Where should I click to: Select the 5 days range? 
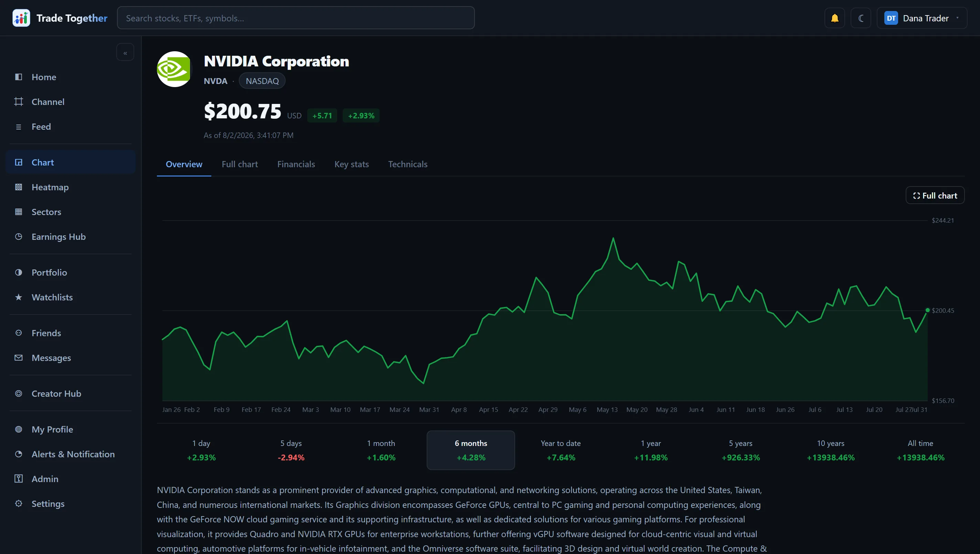(291, 450)
